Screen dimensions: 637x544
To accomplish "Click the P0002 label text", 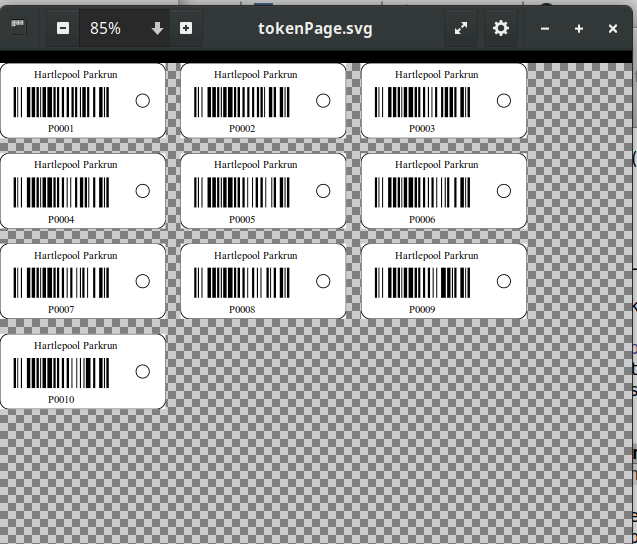I will click(242, 128).
